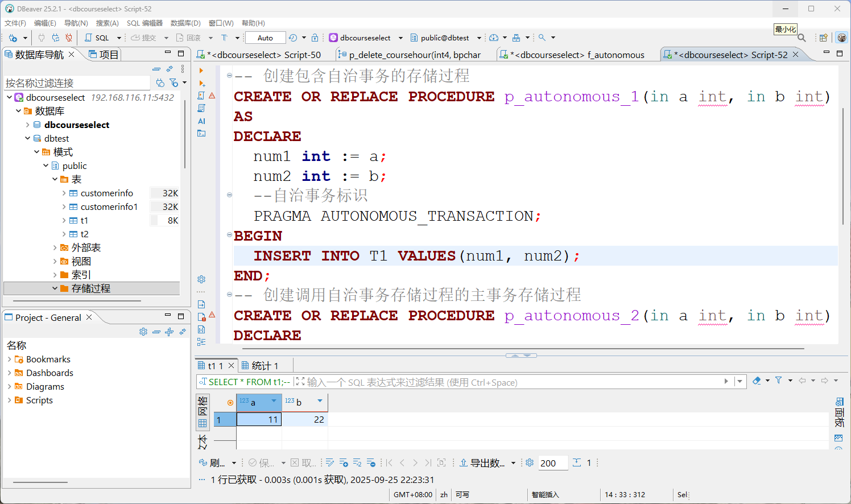Open the active database dbcourseselect dropdown
Screen dimensions: 851x504
point(366,38)
